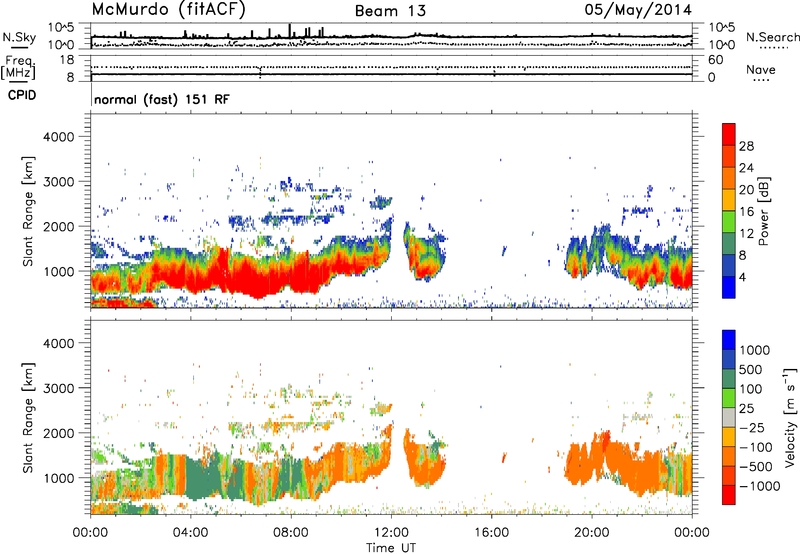The height and width of the screenshot is (554, 800).
Task: Pick the bottom red segment of Velocity colorbar
Action: pos(729,494)
